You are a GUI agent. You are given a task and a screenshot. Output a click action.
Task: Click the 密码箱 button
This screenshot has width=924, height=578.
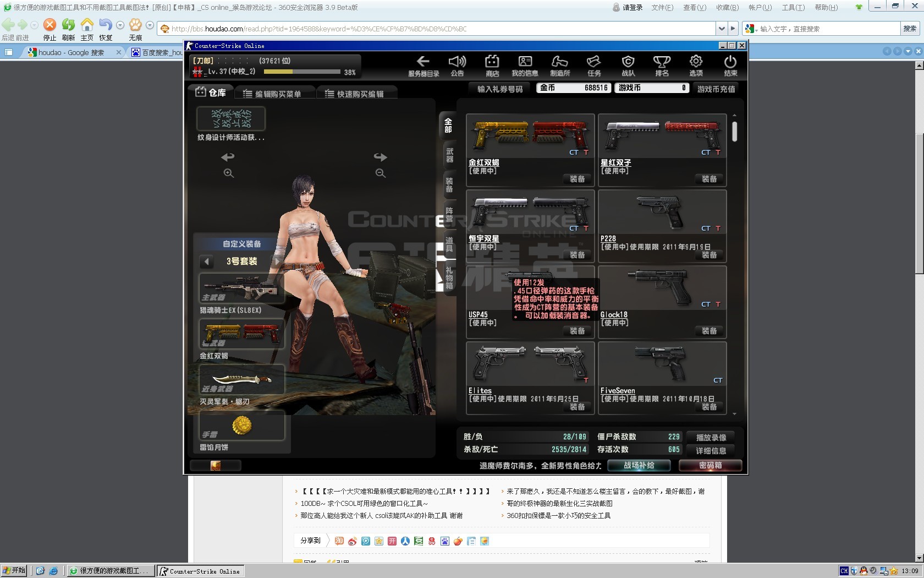pyautogui.click(x=710, y=466)
